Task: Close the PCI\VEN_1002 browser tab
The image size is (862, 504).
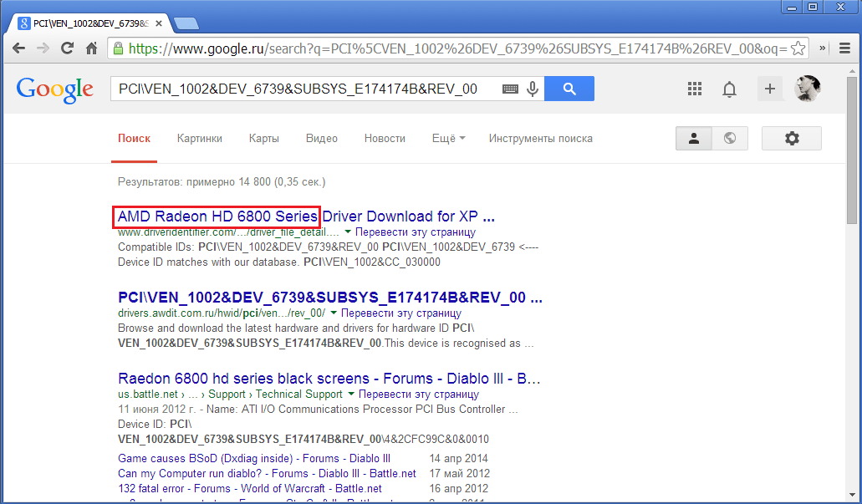Action: coord(159,23)
